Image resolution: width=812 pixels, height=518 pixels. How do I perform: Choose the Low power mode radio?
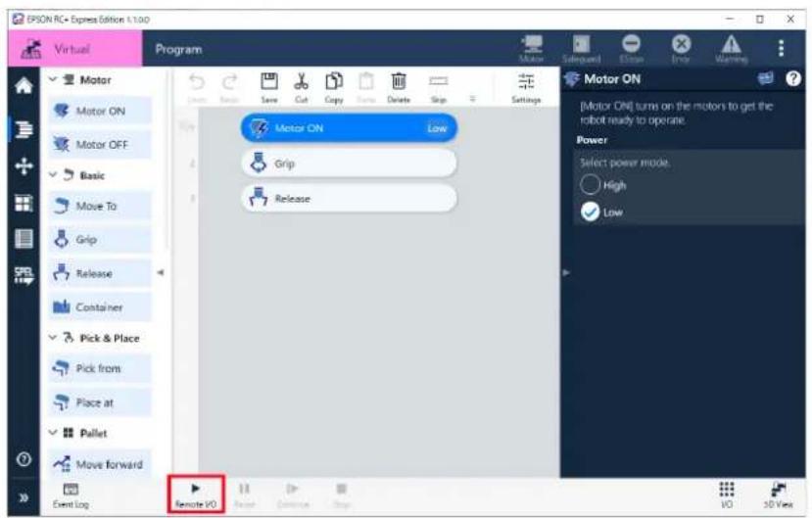[x=590, y=212]
